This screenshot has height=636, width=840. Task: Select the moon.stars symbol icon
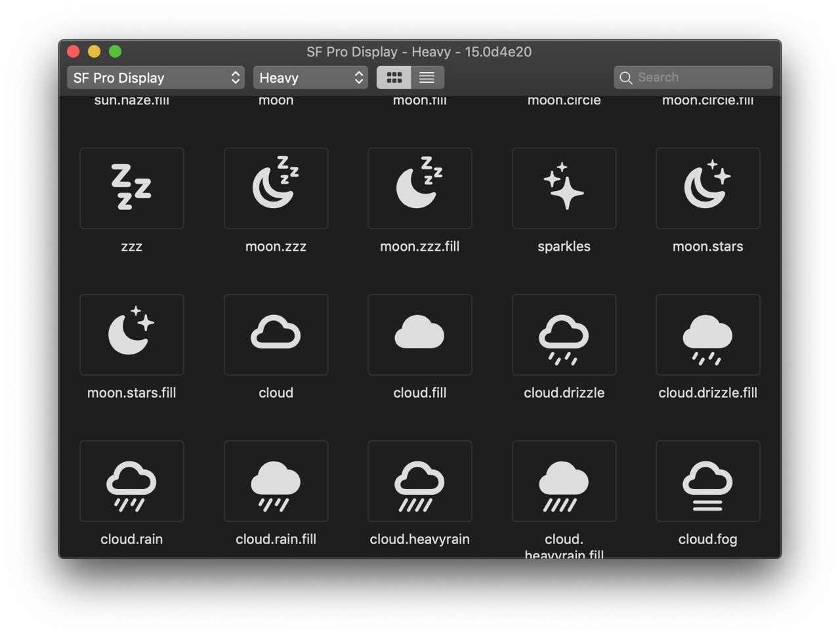[708, 188]
